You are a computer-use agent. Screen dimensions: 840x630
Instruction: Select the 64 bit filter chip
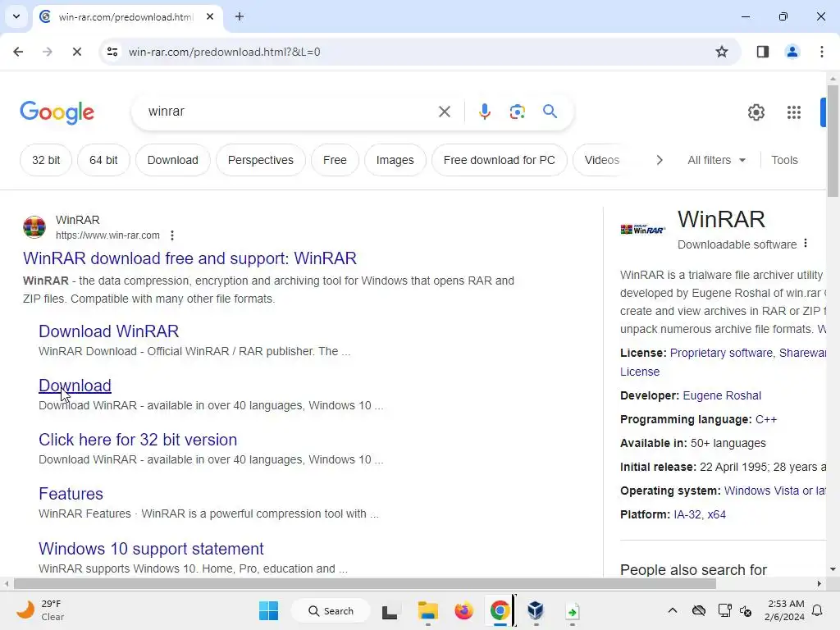tap(103, 160)
